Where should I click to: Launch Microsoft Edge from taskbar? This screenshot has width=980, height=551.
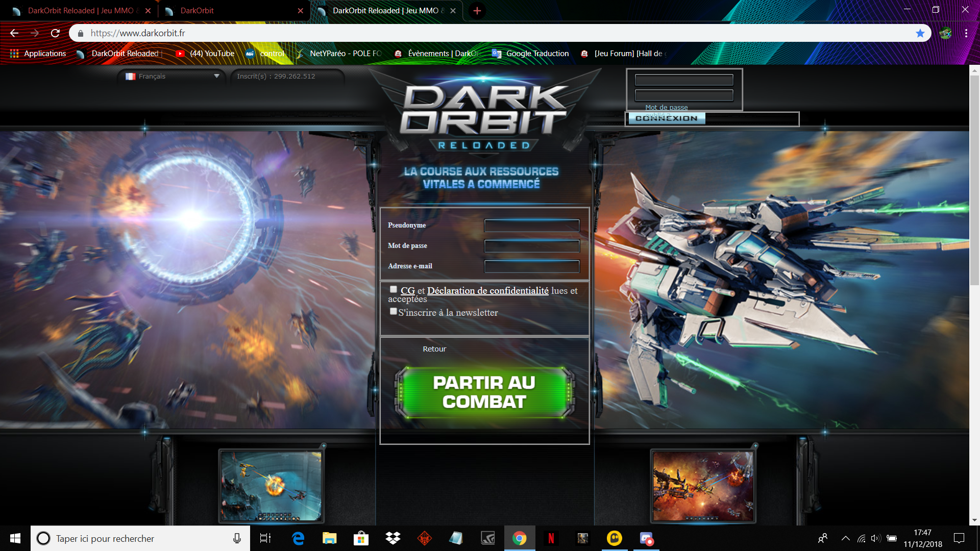click(x=298, y=538)
